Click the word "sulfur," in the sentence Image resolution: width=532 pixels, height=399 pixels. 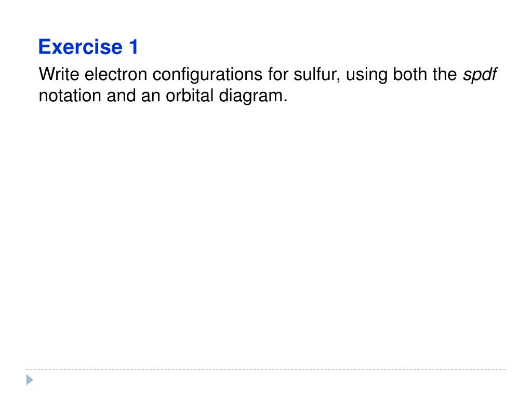(317, 74)
